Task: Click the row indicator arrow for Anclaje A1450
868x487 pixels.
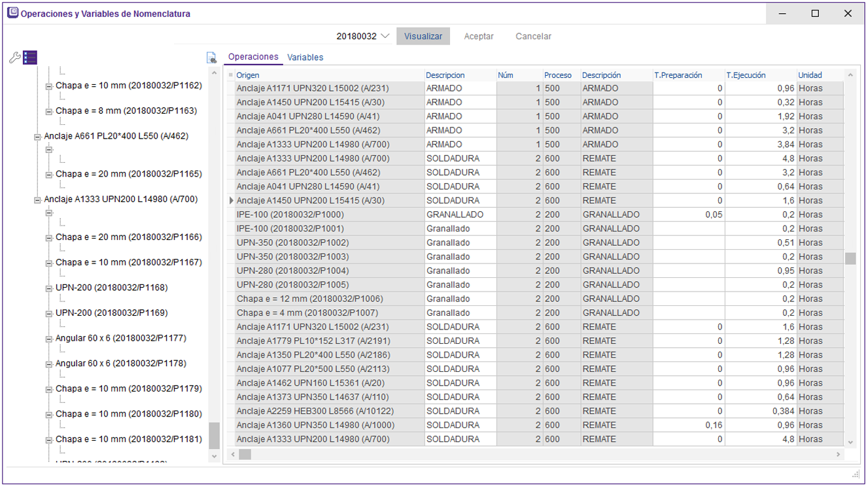Action: click(231, 201)
